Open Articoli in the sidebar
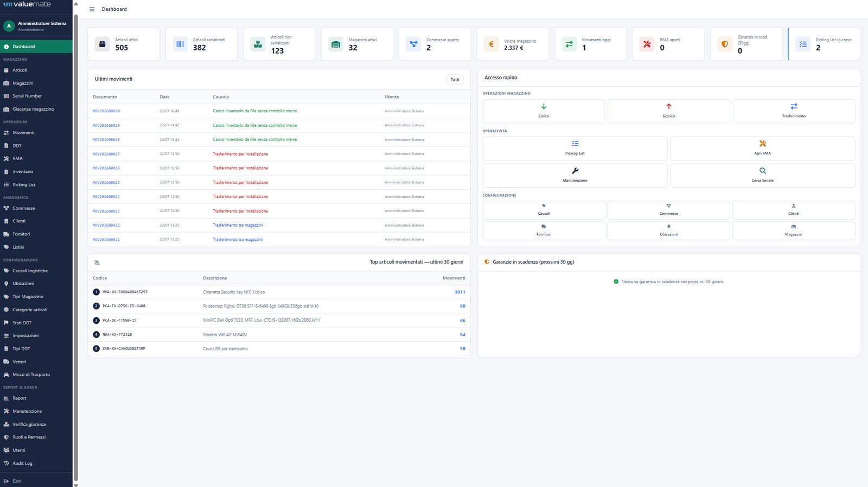Viewport: 868px width, 487px height. tap(36, 70)
